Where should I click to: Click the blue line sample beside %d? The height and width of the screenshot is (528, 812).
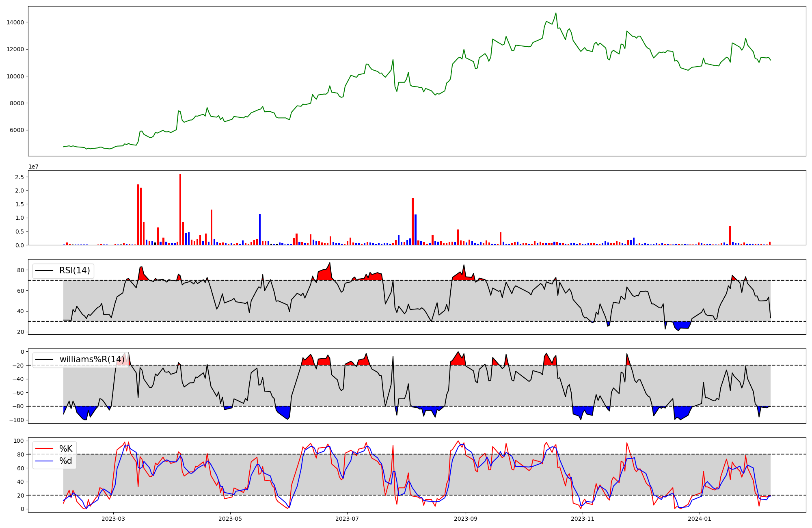45,461
